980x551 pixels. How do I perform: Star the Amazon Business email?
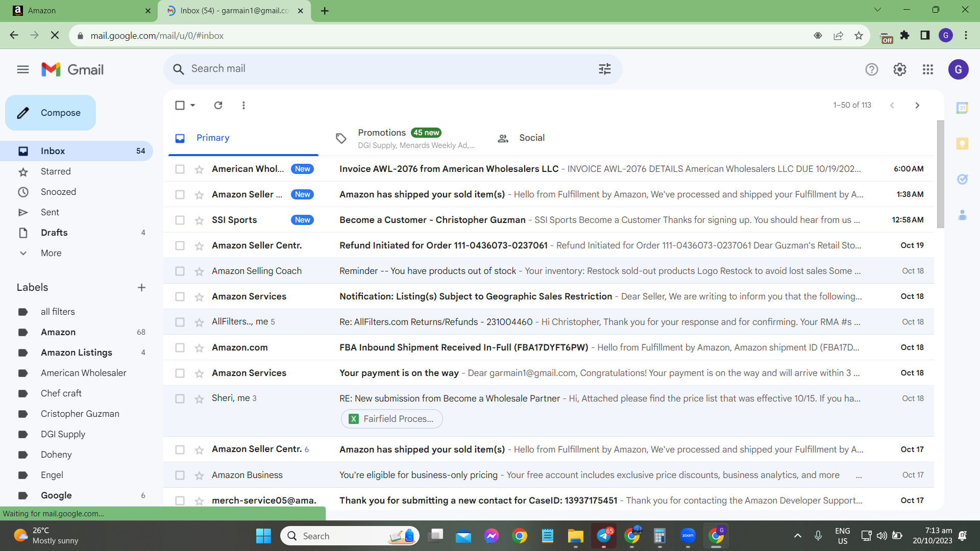point(199,475)
